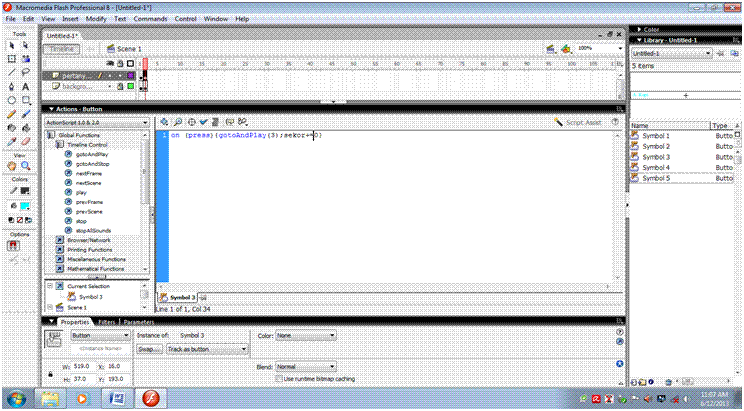Switch to the Parameters tab
This screenshot has width=744, height=411.
click(139, 322)
